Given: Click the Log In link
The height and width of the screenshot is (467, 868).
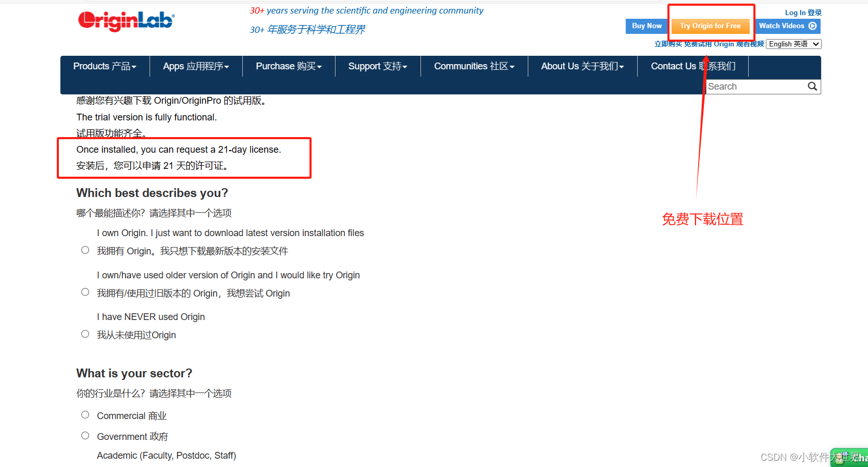Looking at the screenshot, I should (x=803, y=13).
